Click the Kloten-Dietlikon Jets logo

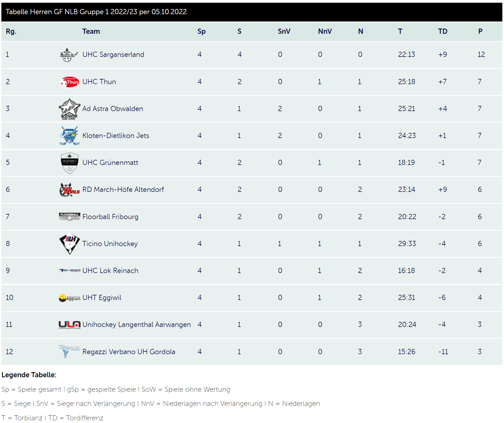point(69,136)
